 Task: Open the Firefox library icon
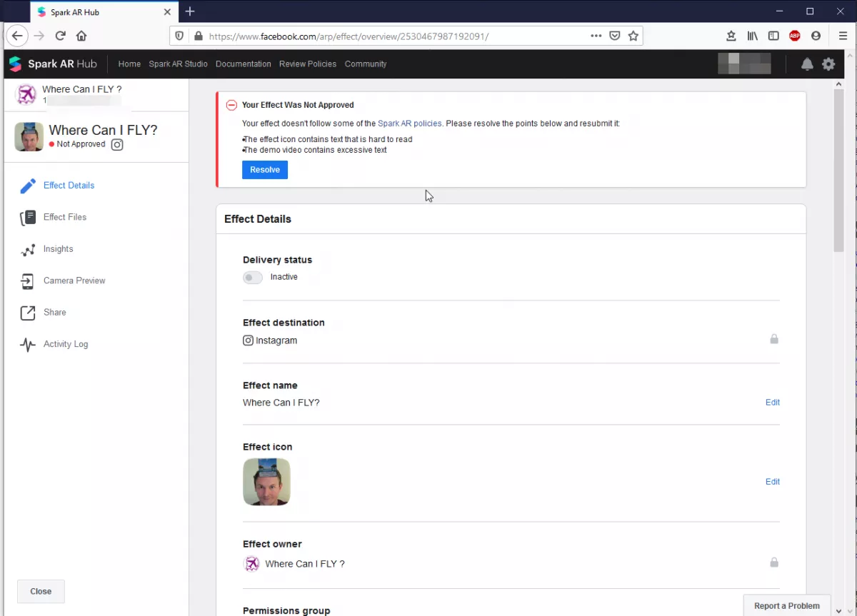[x=753, y=36]
